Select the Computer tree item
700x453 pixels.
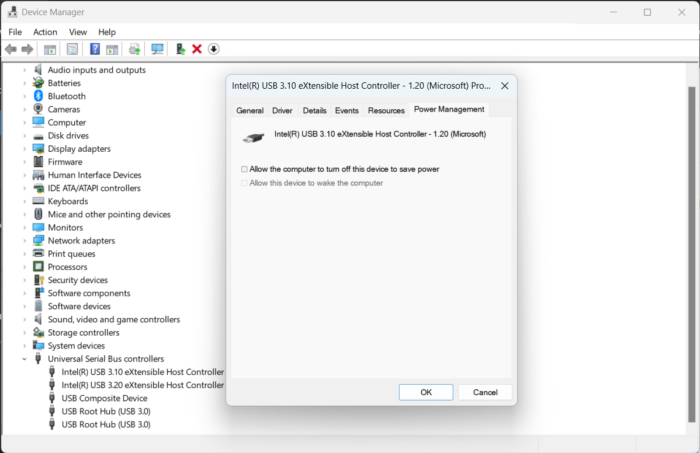pyautogui.click(x=67, y=122)
